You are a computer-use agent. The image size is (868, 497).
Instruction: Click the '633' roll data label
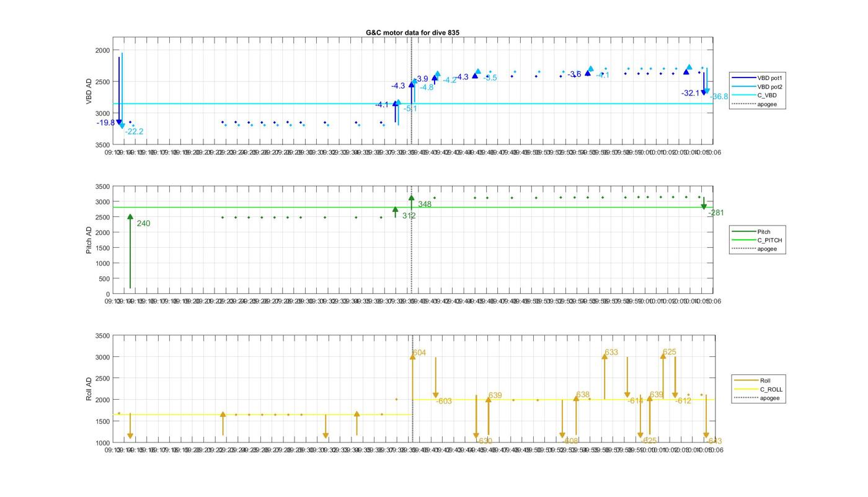click(x=611, y=352)
